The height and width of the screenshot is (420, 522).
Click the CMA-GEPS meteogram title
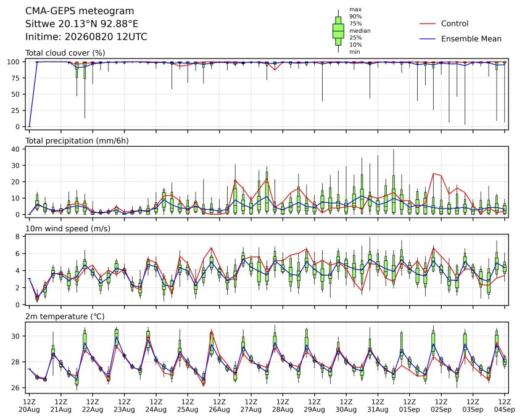point(80,11)
